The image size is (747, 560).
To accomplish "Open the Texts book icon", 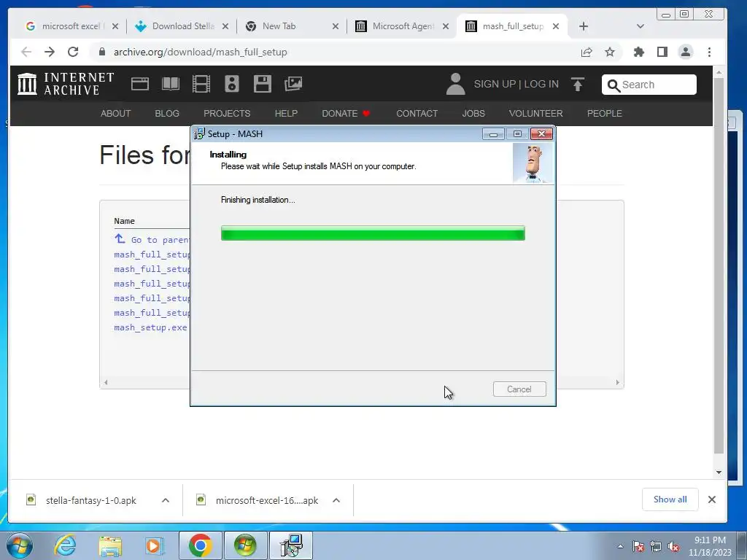I will [x=171, y=84].
